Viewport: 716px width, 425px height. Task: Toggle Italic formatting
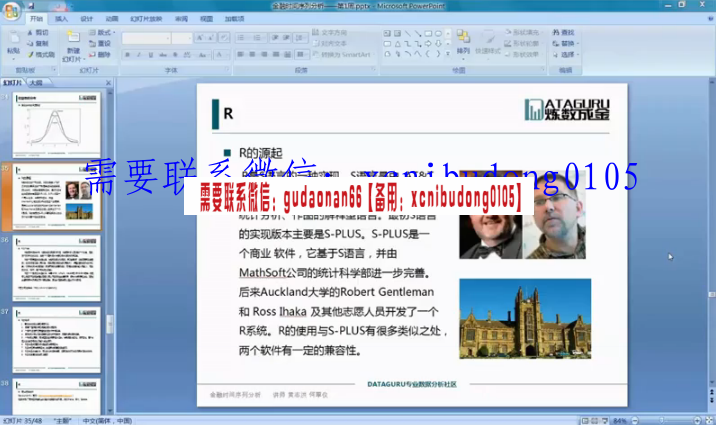coord(139,55)
